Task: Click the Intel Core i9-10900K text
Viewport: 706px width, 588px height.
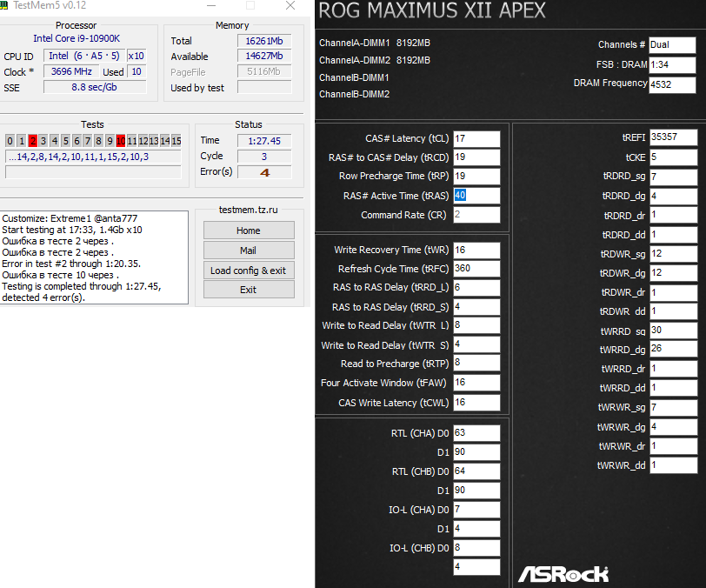Action: click(x=77, y=39)
